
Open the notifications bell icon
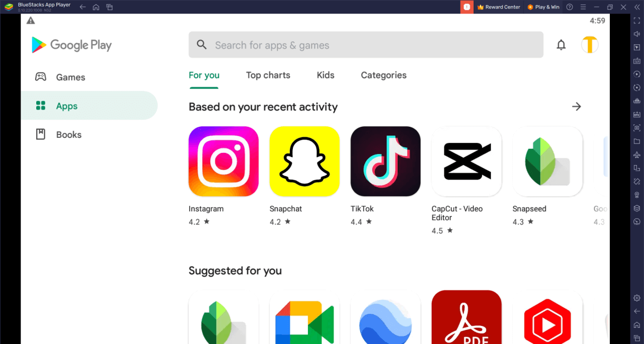(561, 45)
